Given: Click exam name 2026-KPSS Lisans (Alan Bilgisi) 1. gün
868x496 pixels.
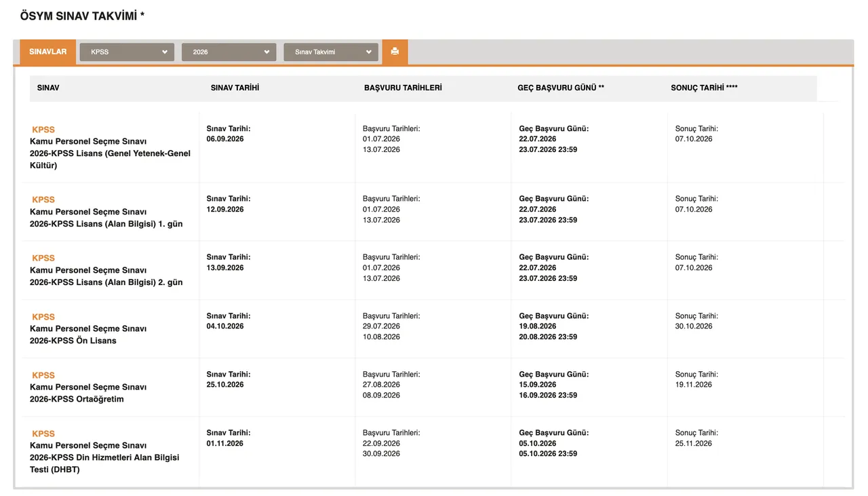Looking at the screenshot, I should point(106,224).
